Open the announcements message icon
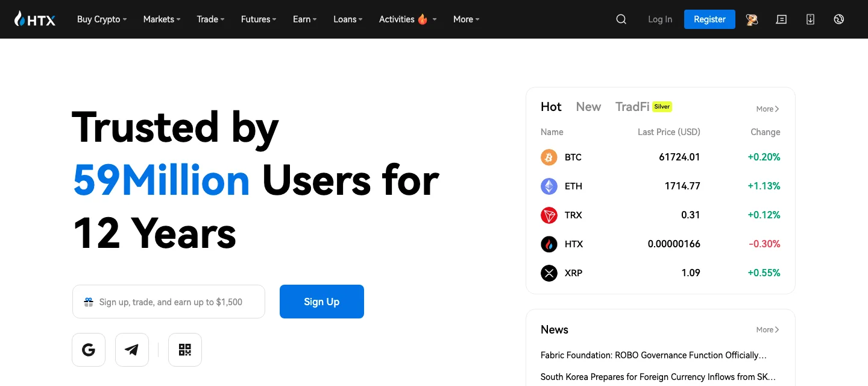Image resolution: width=868 pixels, height=386 pixels. click(x=781, y=19)
